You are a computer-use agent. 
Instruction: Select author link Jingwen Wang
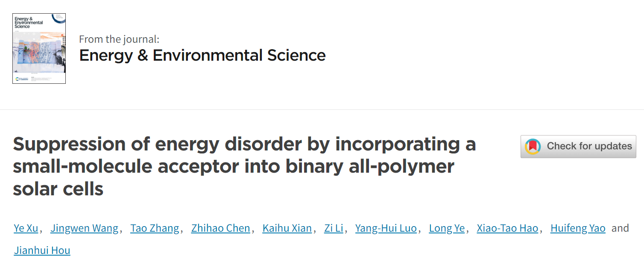85,228
